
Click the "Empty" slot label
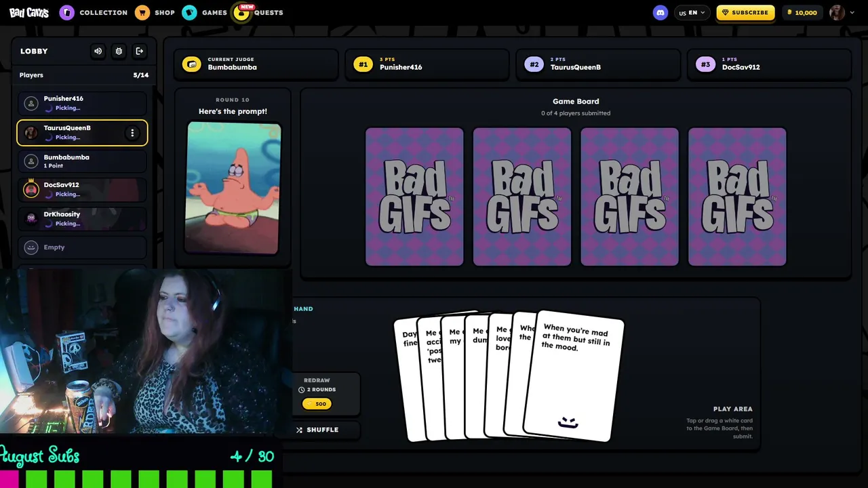(54, 247)
